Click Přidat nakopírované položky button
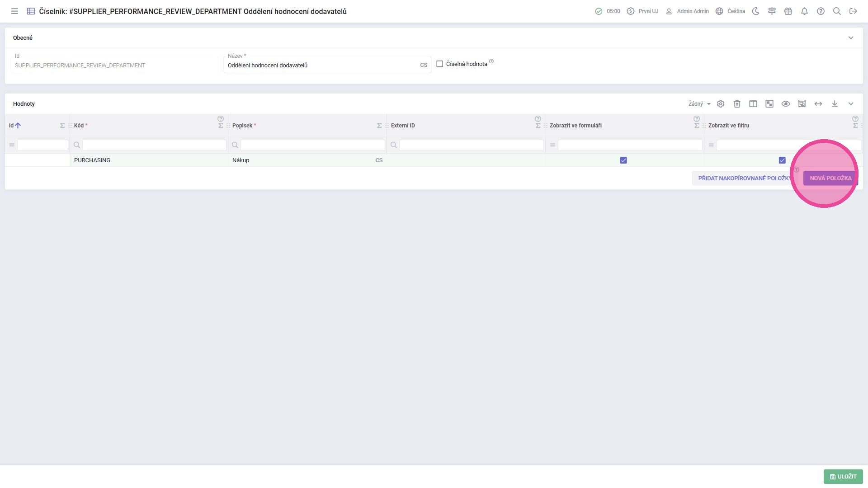This screenshot has height=488, width=868. point(745,178)
